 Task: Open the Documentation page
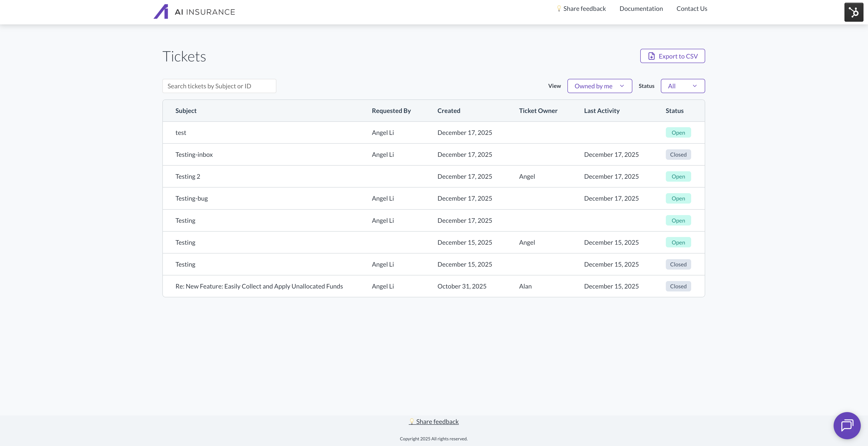pos(641,8)
